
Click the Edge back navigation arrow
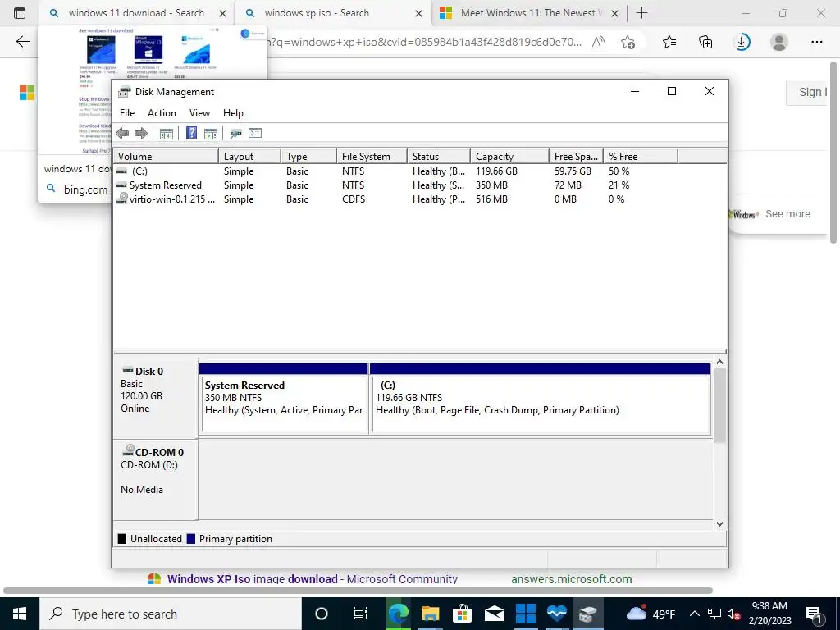[x=22, y=42]
